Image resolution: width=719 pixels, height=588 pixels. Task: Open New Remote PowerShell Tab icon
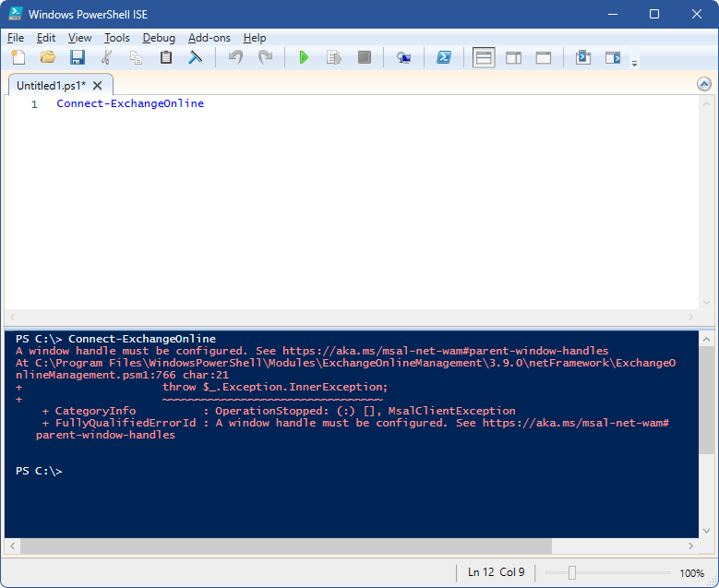coord(403,58)
